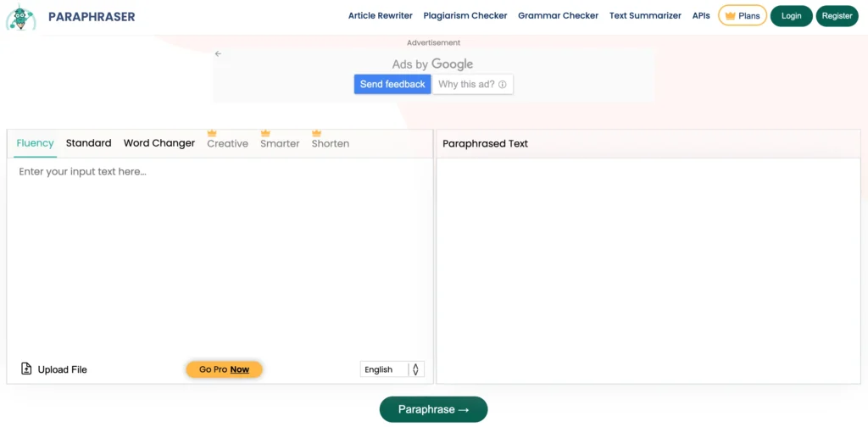The width and height of the screenshot is (868, 427).
Task: Click the language dropdown up-down arrows
Action: pos(415,369)
